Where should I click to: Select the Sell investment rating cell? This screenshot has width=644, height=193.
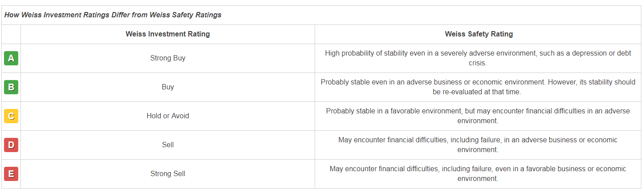[168, 145]
